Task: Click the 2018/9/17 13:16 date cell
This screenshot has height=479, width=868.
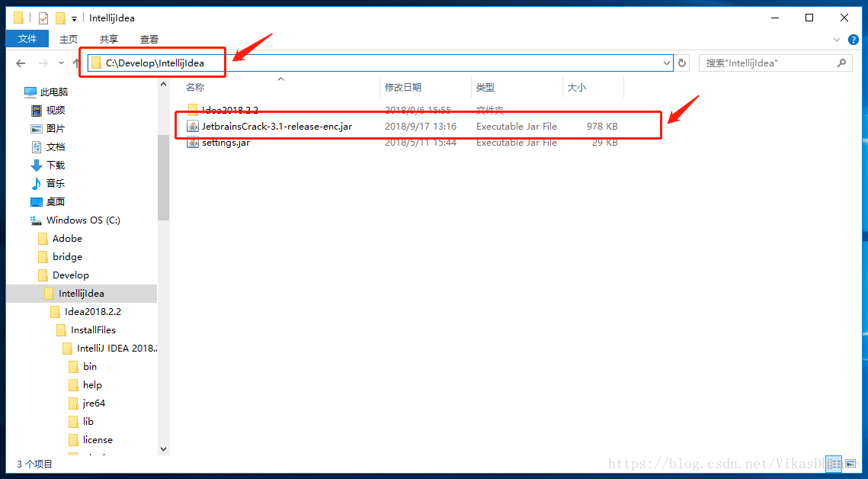Action: tap(421, 127)
